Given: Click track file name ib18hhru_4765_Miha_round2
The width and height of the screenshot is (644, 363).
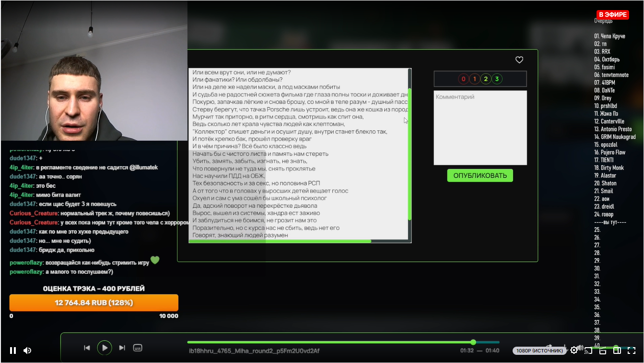Looking at the screenshot, I should [x=255, y=351].
